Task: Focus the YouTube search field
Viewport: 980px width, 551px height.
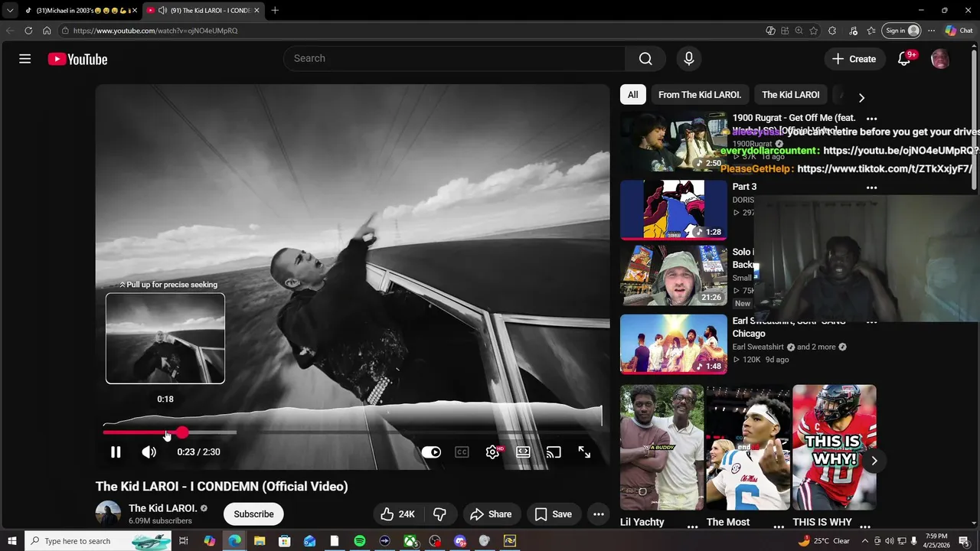Action: click(x=455, y=58)
